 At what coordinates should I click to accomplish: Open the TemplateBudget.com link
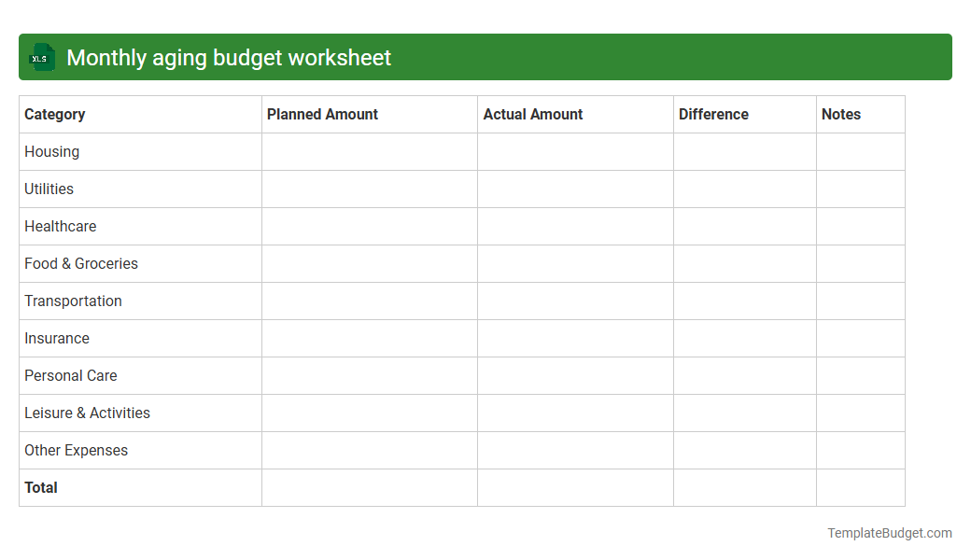pos(888,533)
